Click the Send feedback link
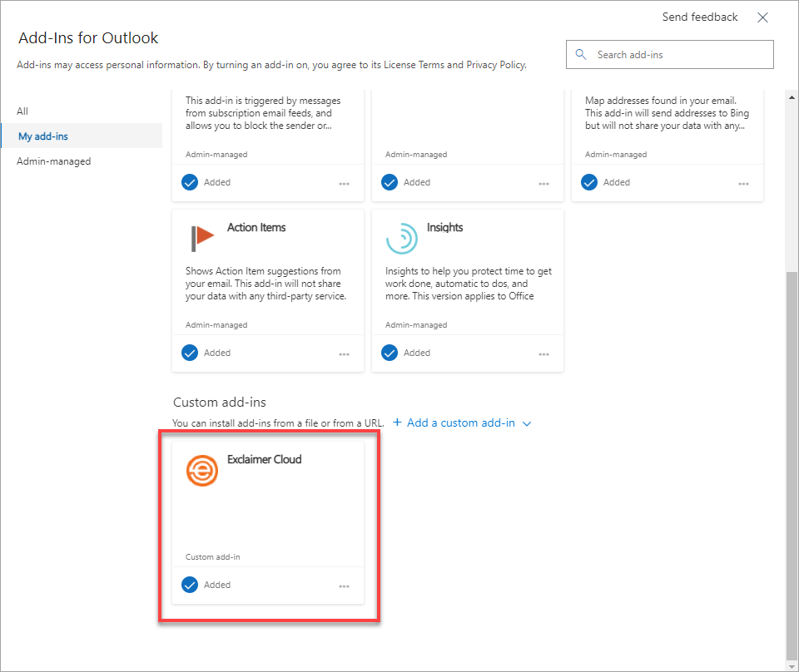 click(x=699, y=17)
